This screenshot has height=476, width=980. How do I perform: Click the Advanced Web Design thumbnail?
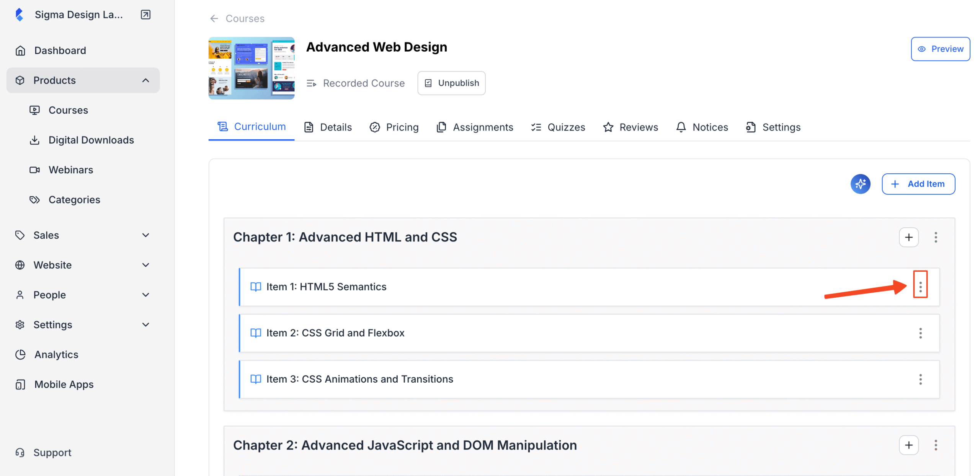(252, 68)
